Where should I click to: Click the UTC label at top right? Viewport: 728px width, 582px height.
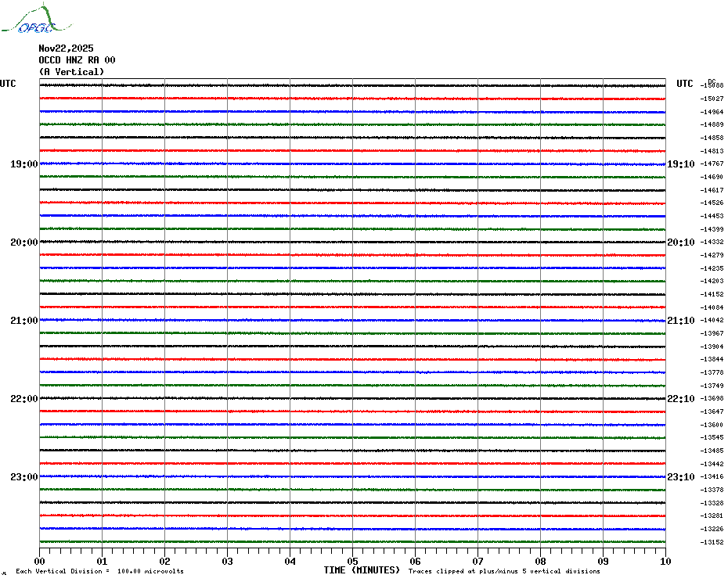(x=685, y=84)
